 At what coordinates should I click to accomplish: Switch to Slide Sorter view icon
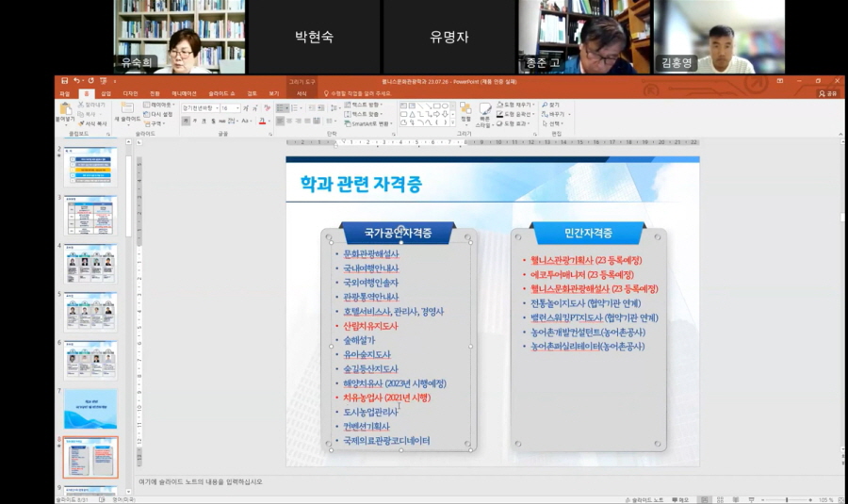(720, 499)
